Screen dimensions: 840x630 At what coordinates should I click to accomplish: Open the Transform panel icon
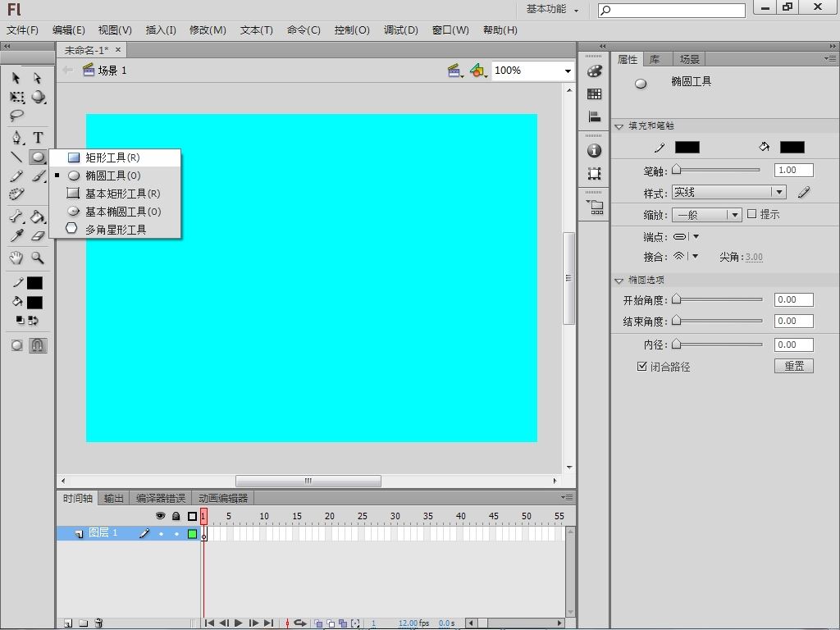(x=594, y=174)
